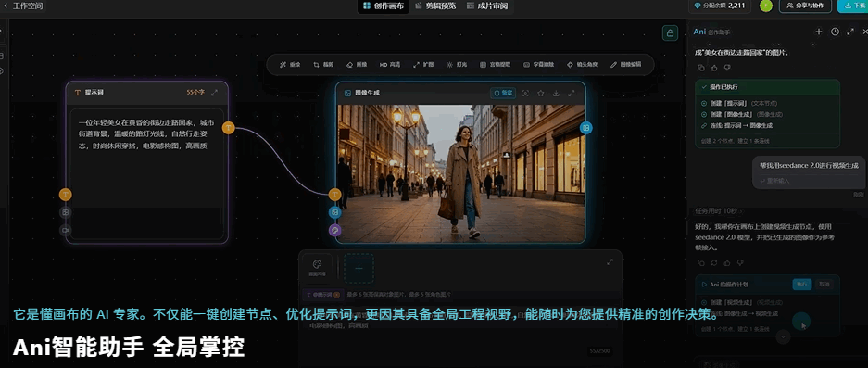Screen dimensions: 868x368
Task: Add a reference image with the plus box
Action: (x=359, y=268)
